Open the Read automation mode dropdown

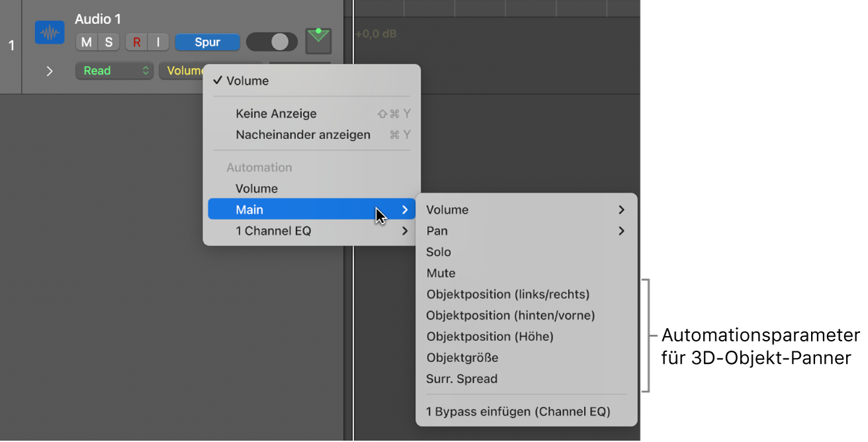pyautogui.click(x=114, y=70)
